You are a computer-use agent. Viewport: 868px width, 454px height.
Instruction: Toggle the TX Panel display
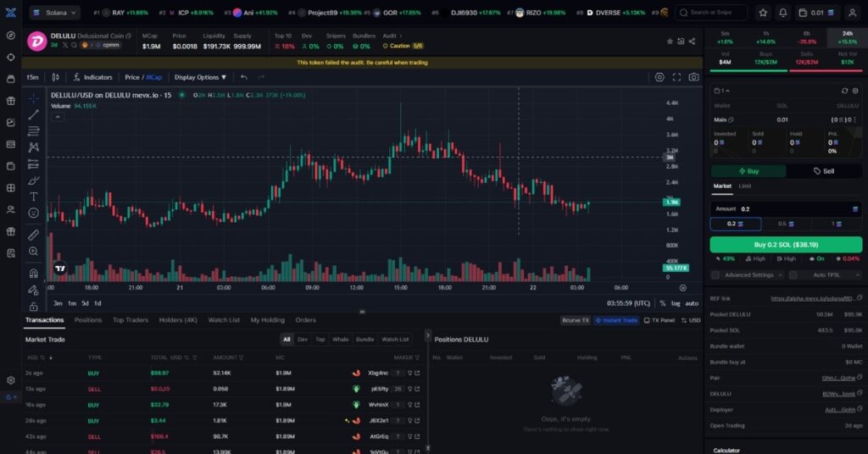click(x=659, y=320)
